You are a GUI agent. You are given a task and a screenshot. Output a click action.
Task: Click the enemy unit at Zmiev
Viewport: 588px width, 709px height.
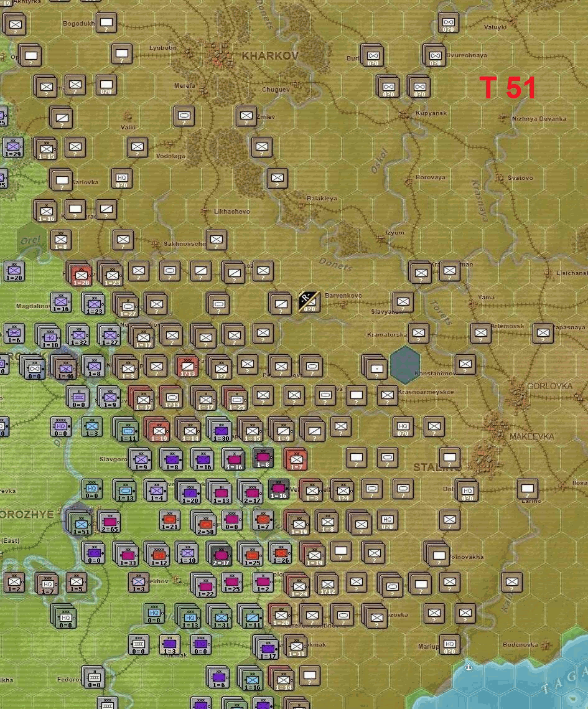(x=246, y=116)
